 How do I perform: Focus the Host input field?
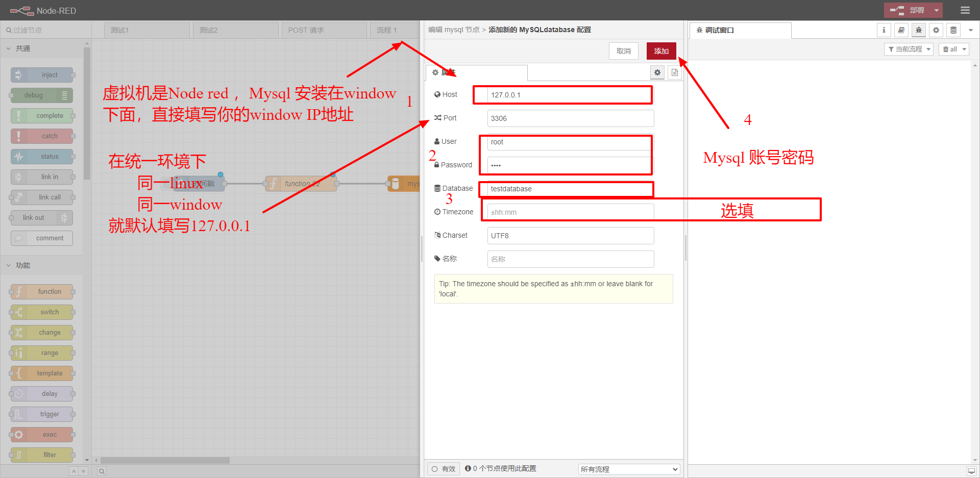[571, 95]
